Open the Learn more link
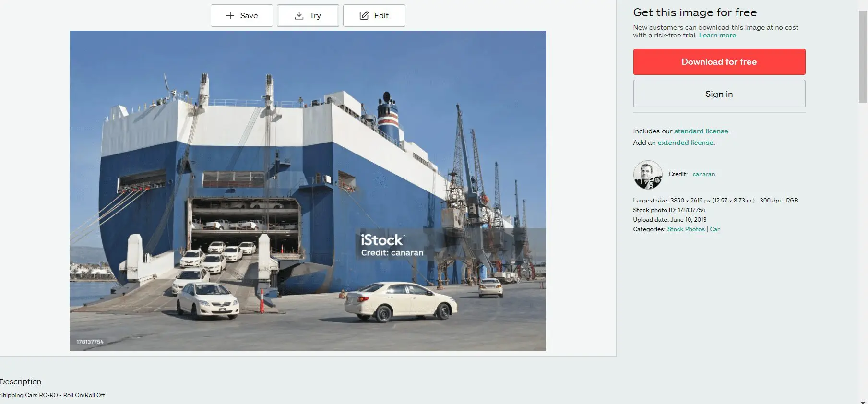Image resolution: width=868 pixels, height=404 pixels. coord(717,36)
